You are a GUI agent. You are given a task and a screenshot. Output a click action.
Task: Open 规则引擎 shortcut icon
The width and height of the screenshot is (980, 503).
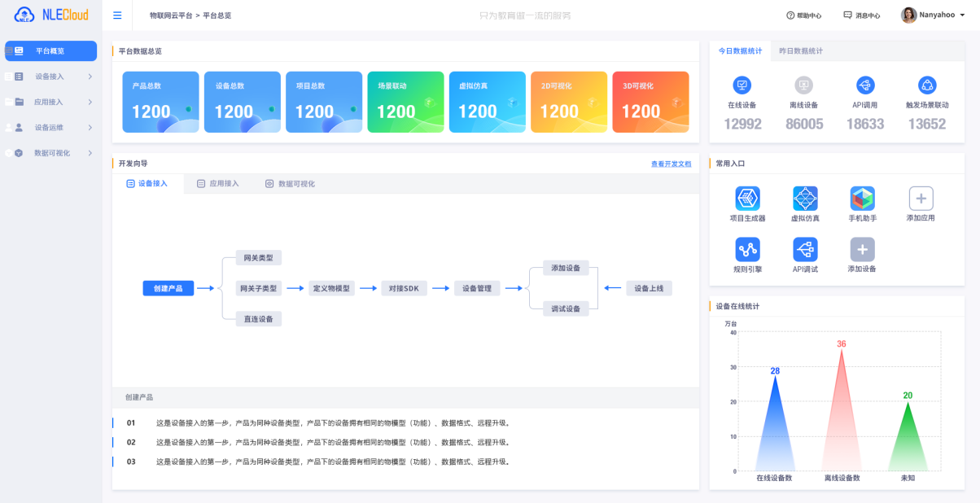click(747, 249)
